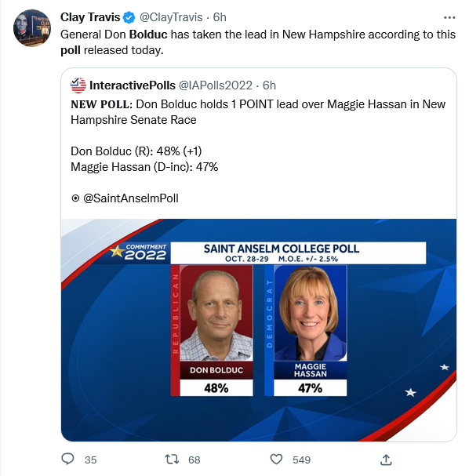The width and height of the screenshot is (469, 476).
Task: Click InteractivePolls flag avatar icon
Action: point(78,85)
